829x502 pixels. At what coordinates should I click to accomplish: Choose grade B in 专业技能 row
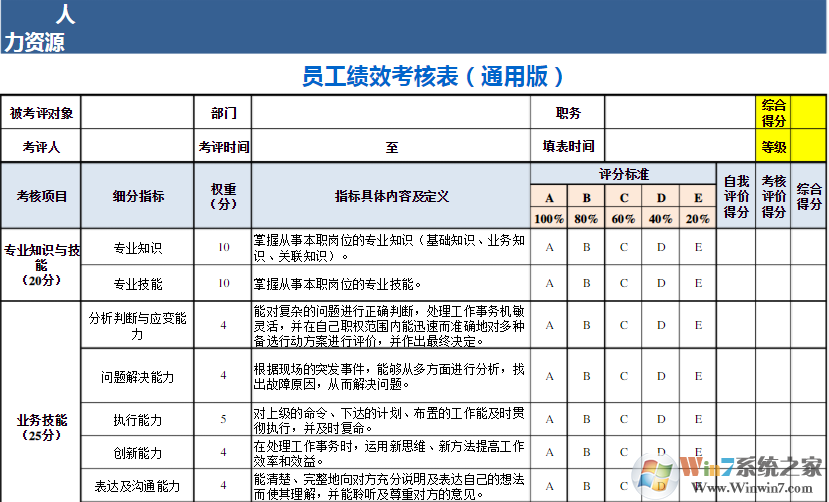[x=586, y=283]
